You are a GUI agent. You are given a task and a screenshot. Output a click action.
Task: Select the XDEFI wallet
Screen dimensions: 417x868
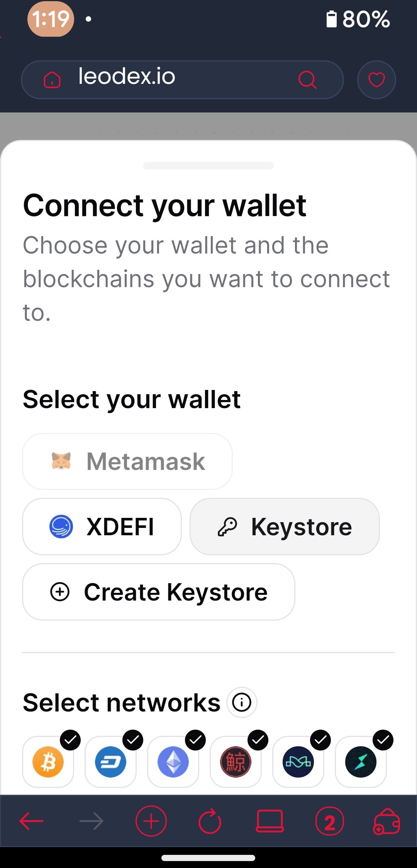coord(102,526)
